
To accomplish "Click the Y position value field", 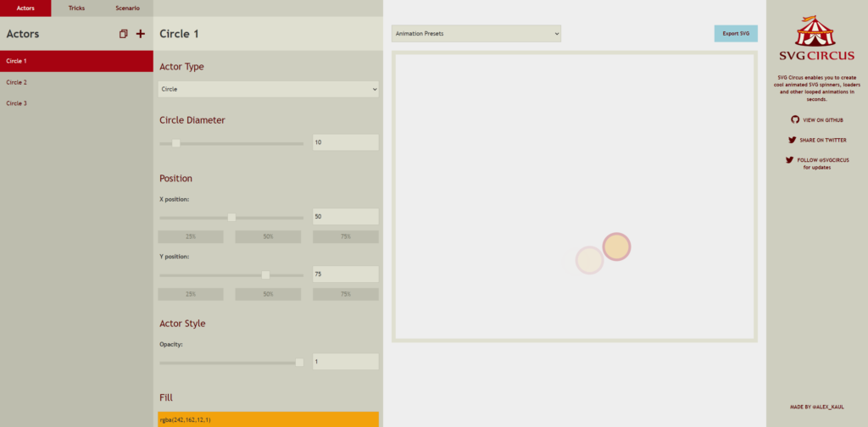I will [346, 274].
